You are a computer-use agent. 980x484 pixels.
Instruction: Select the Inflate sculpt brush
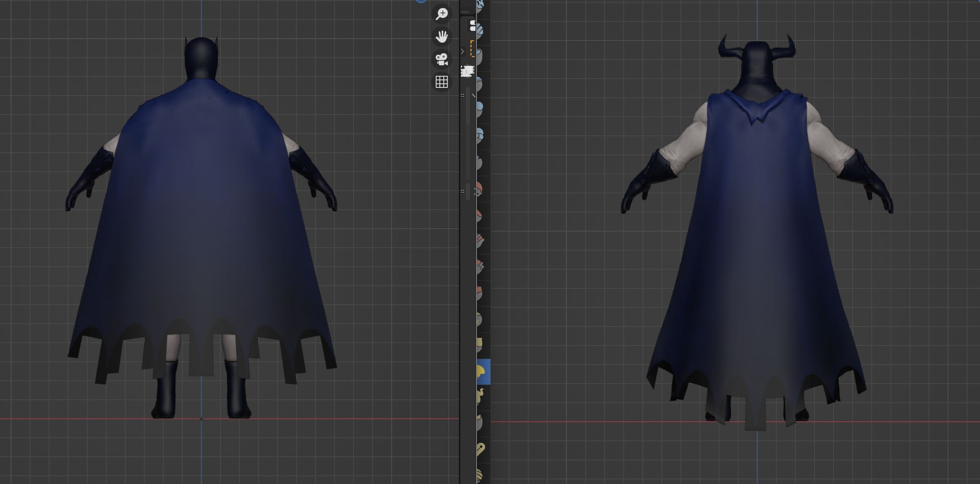480,108
